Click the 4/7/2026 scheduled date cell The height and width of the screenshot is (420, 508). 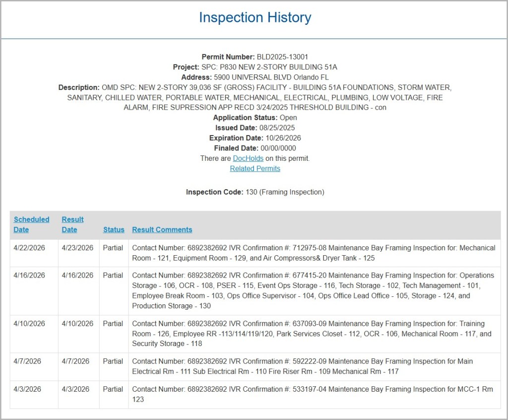tap(27, 361)
